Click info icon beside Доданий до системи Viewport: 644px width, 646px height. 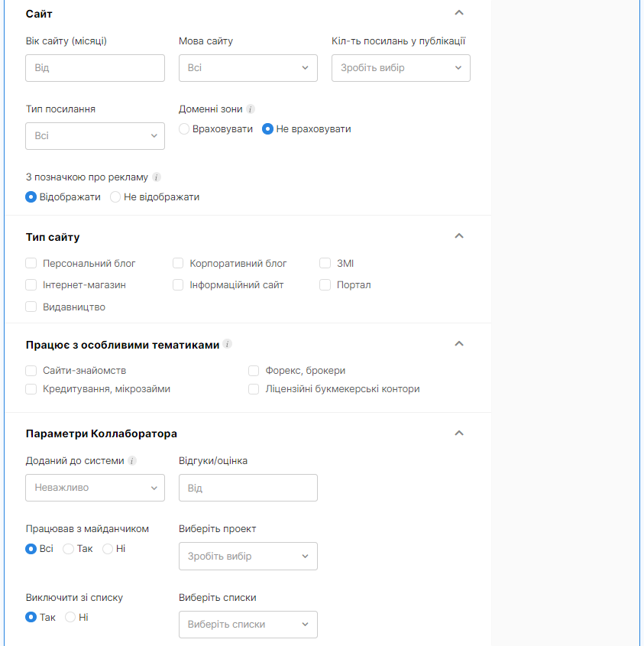pos(132,460)
